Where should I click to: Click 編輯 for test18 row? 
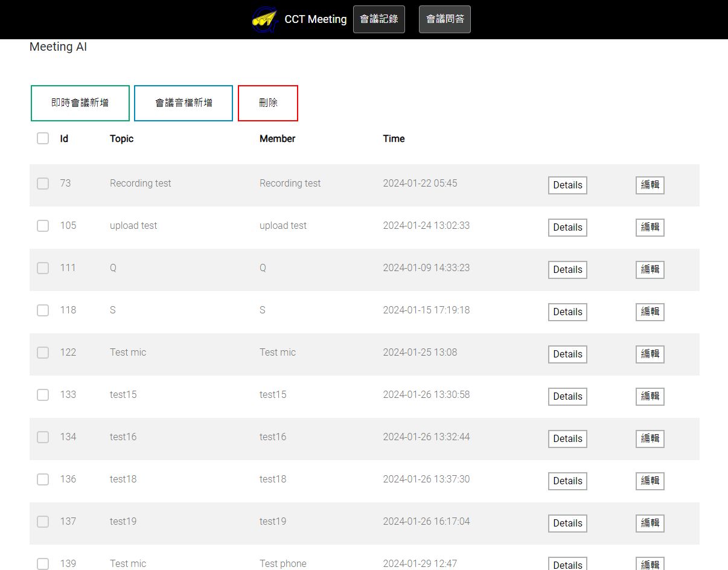tap(650, 481)
